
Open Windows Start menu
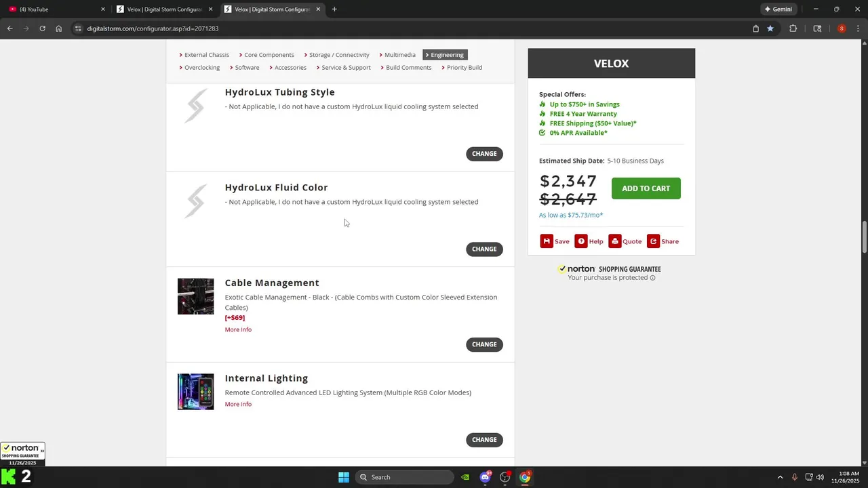tap(344, 477)
